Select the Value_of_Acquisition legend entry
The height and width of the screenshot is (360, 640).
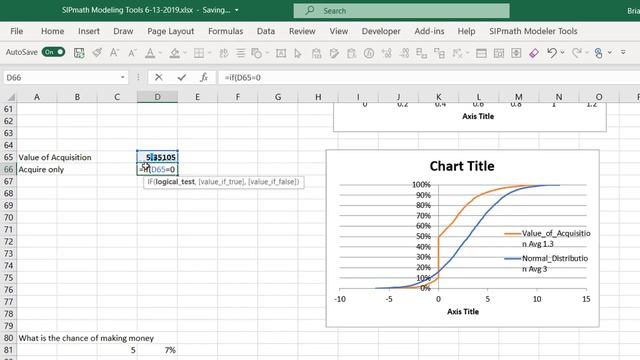[548, 238]
